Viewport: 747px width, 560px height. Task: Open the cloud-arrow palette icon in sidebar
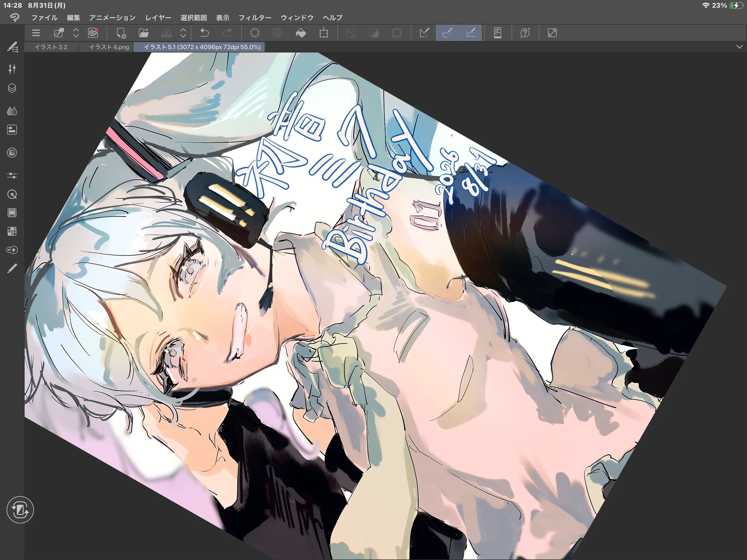[12, 250]
